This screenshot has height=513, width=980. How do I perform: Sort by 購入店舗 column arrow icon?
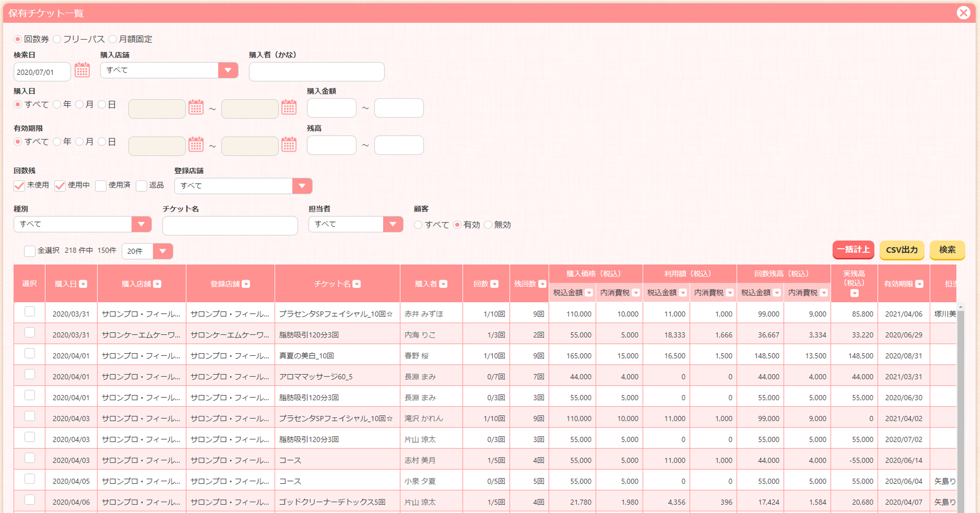157,284
